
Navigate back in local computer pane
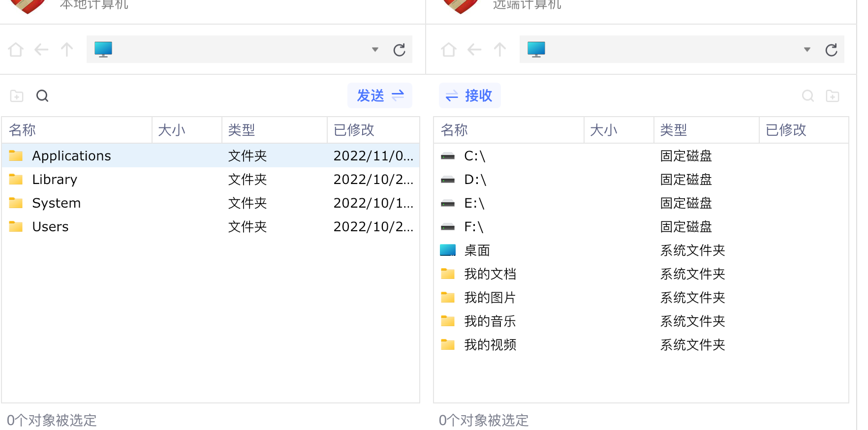click(x=41, y=50)
